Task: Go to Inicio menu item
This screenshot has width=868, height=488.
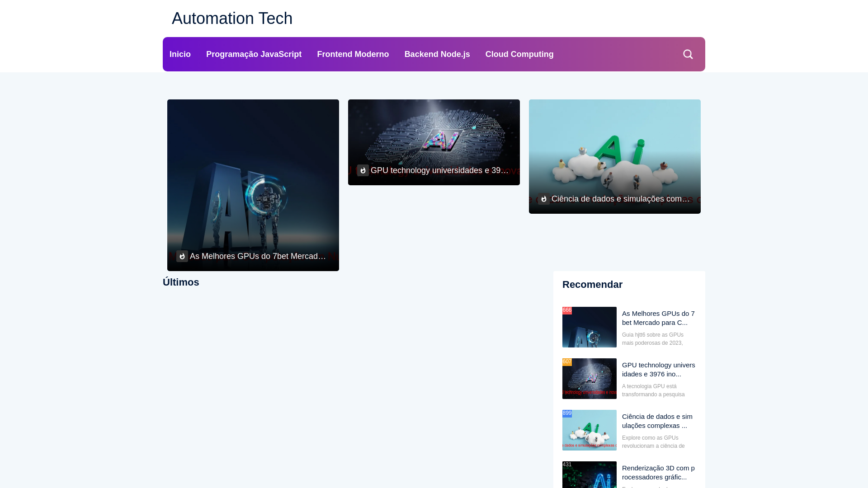Action: [x=180, y=54]
